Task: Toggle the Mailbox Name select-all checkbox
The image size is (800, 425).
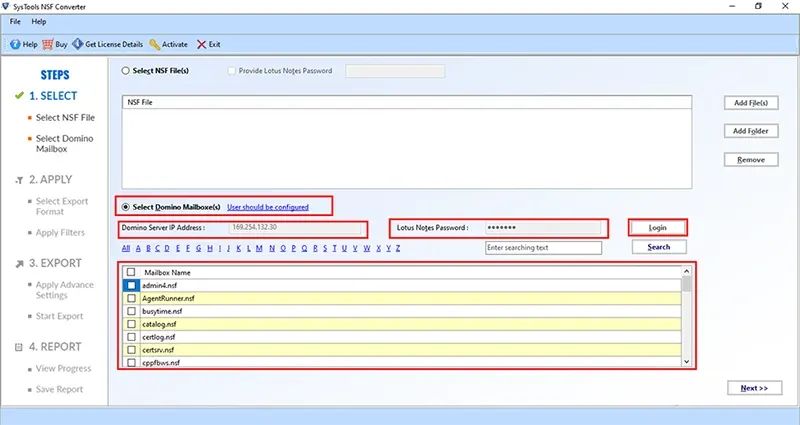Action: pos(132,272)
